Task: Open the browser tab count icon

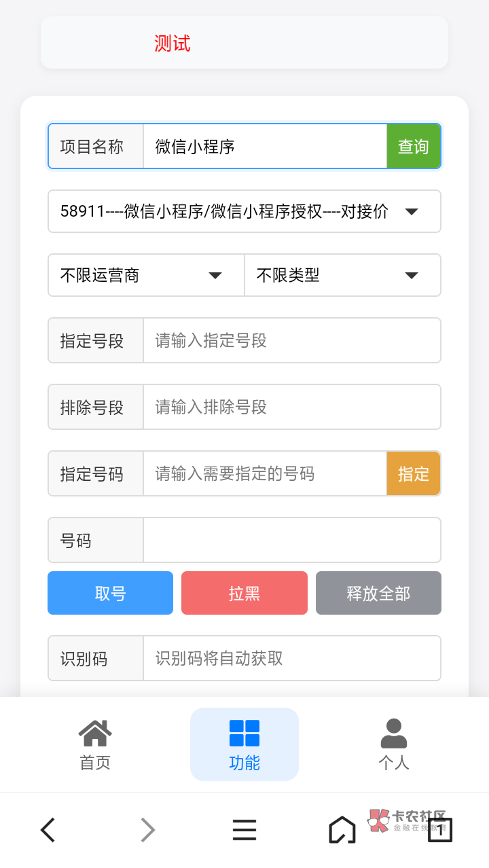Action: pyautogui.click(x=440, y=829)
